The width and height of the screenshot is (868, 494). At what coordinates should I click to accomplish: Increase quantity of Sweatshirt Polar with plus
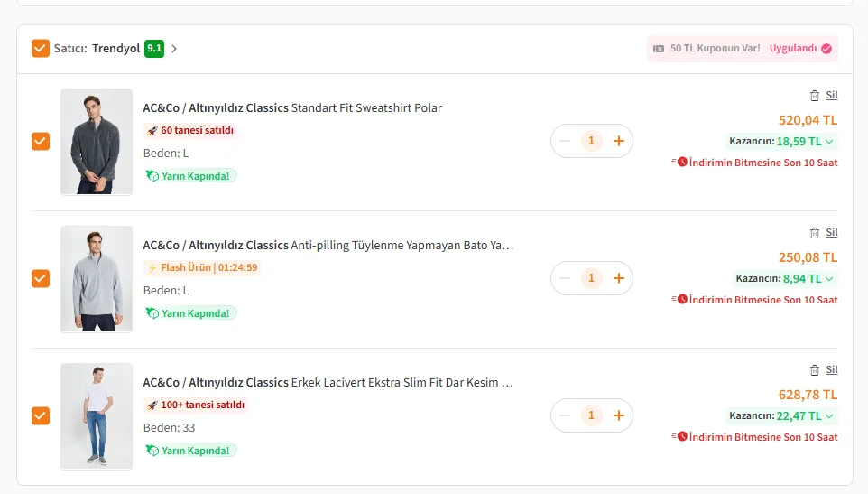point(619,141)
